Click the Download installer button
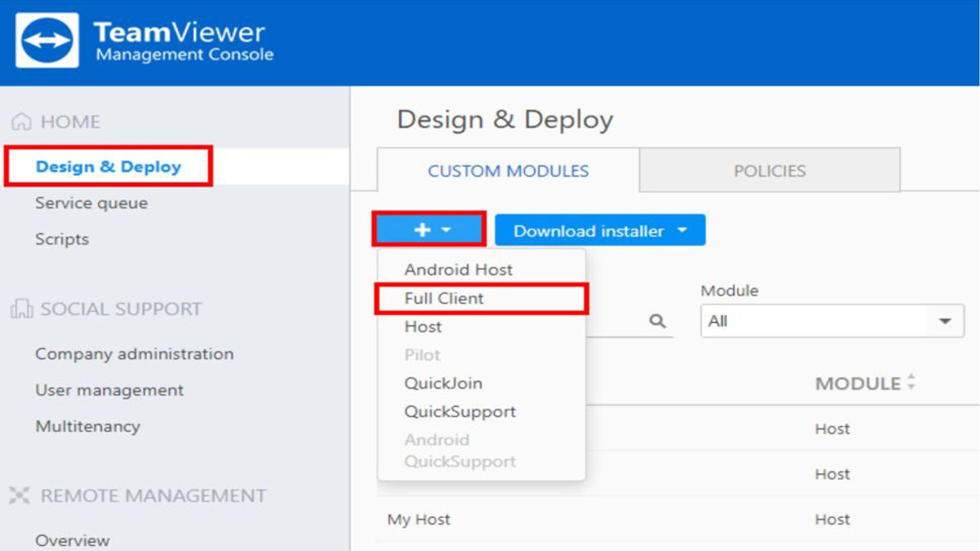 pos(588,231)
